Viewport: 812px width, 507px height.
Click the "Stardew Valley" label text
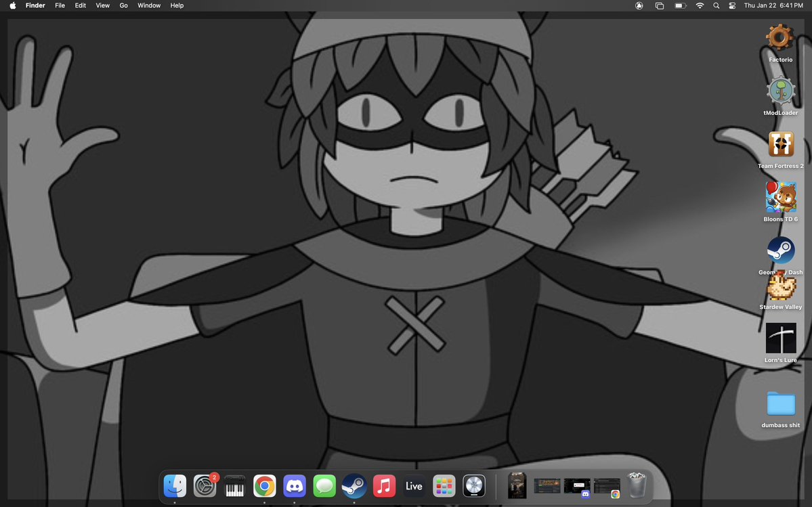click(x=780, y=307)
